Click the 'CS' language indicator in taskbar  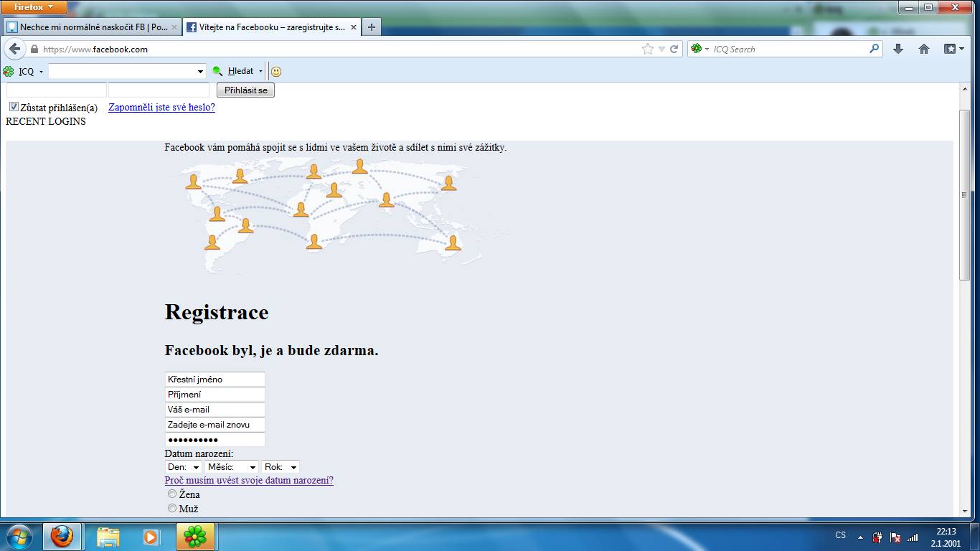pos(840,535)
